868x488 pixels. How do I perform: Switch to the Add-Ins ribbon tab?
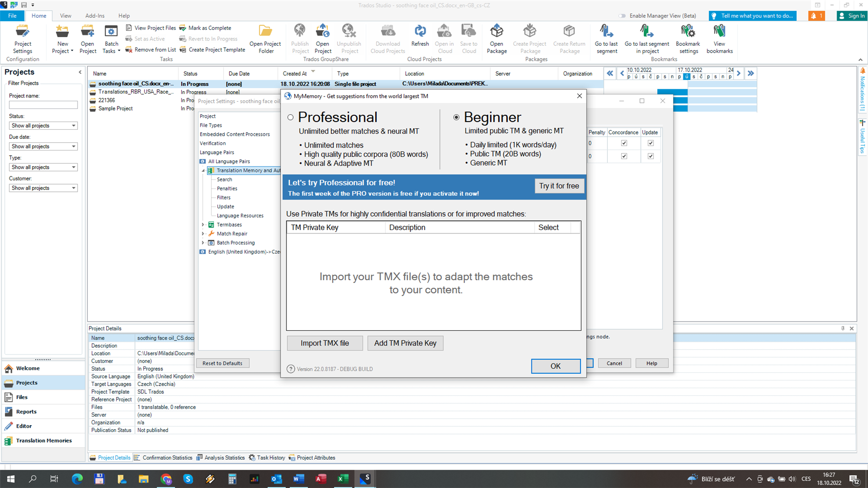click(x=95, y=16)
